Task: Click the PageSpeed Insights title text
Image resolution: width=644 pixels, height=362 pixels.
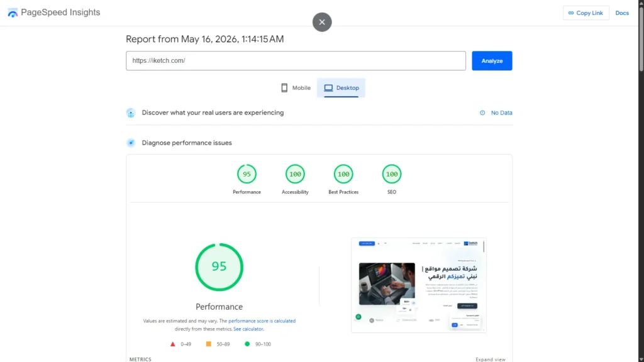Action: pyautogui.click(x=60, y=13)
